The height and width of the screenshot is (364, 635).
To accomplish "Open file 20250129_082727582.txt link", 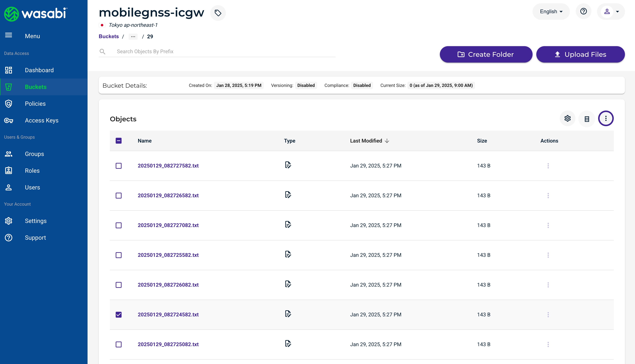I will 168,166.
